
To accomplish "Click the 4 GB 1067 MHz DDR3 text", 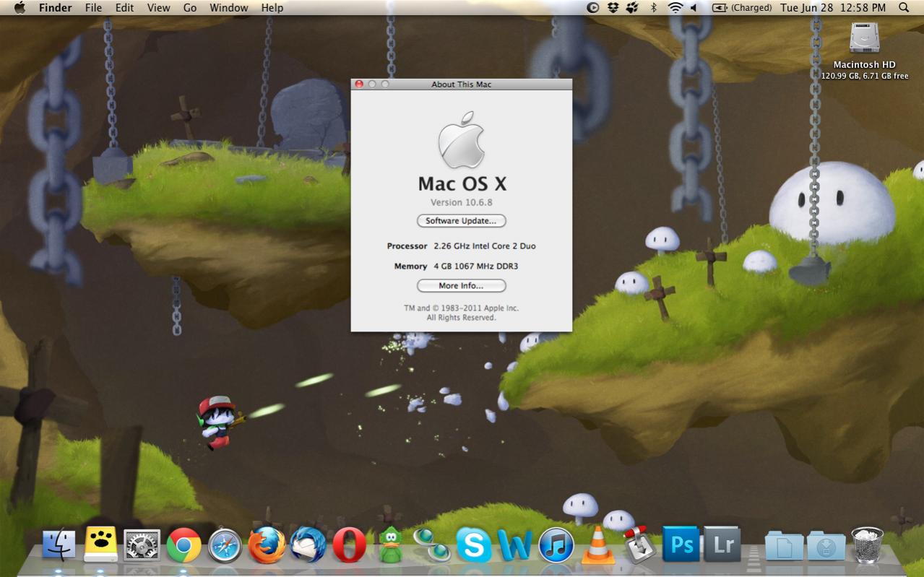I will (x=475, y=266).
